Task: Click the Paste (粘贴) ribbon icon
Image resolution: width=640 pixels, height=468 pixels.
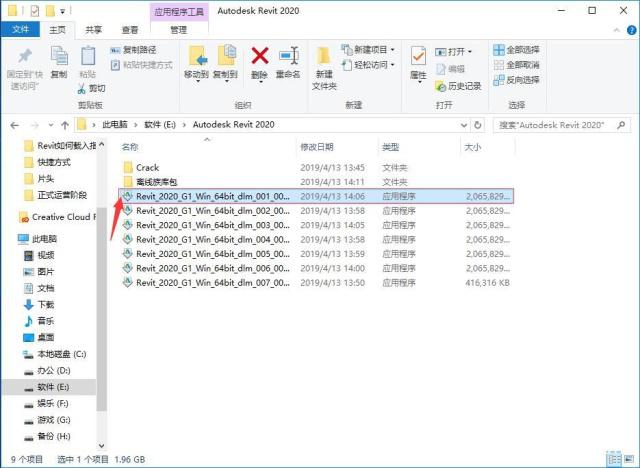Action: (87, 56)
